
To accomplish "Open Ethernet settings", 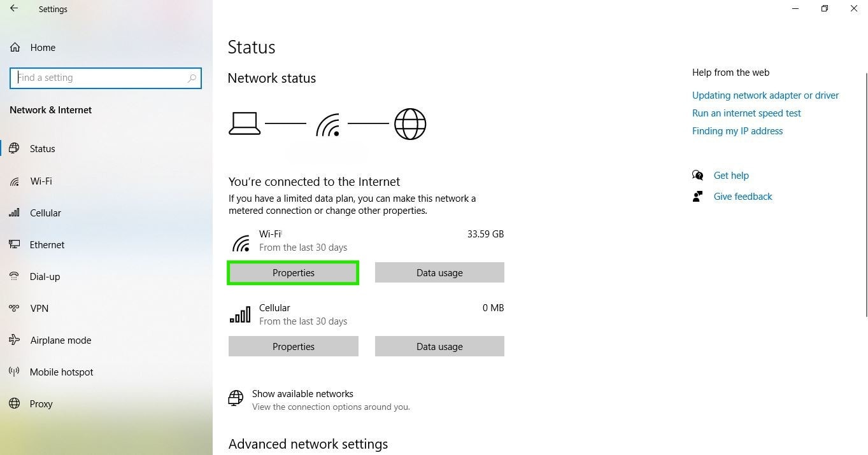I will (x=46, y=244).
